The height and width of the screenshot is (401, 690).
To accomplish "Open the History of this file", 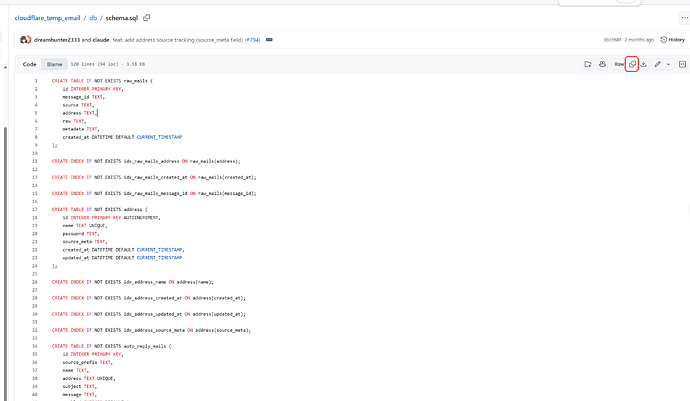I will click(x=673, y=40).
